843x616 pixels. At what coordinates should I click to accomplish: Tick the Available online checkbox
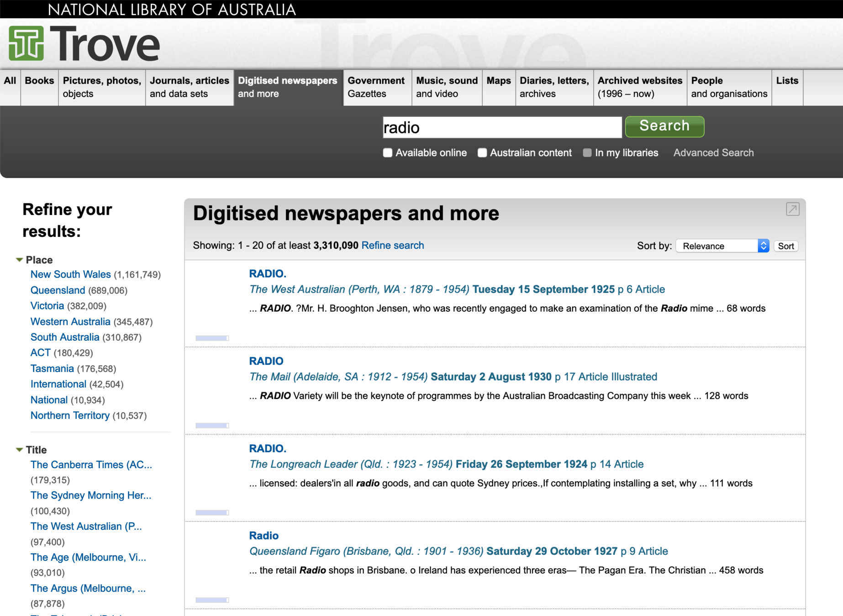(388, 153)
